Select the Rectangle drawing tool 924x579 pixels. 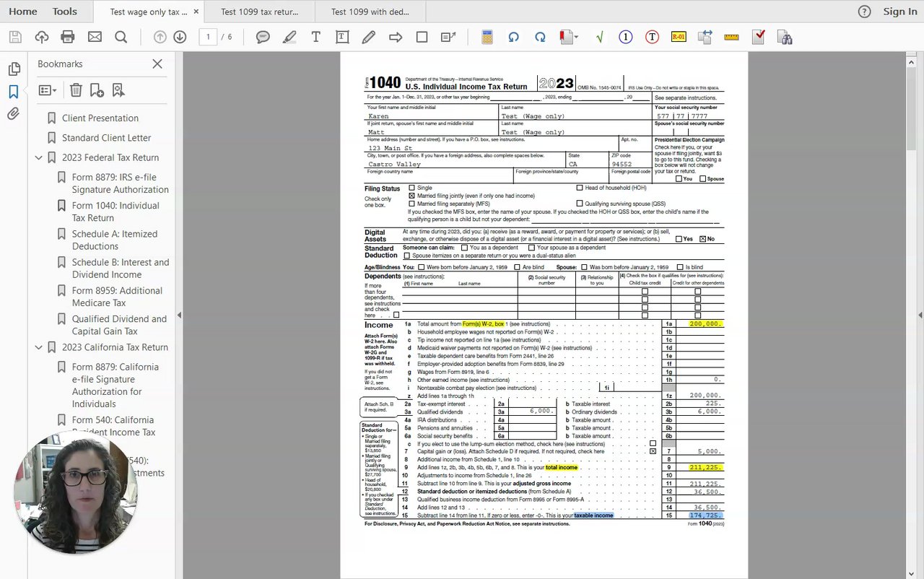tap(422, 37)
